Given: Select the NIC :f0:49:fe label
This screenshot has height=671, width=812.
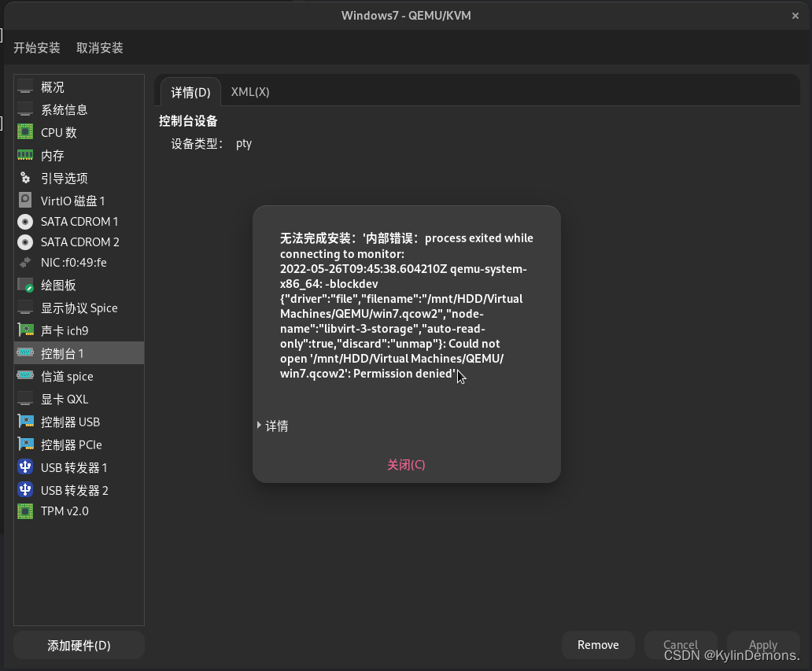Looking at the screenshot, I should [x=73, y=263].
